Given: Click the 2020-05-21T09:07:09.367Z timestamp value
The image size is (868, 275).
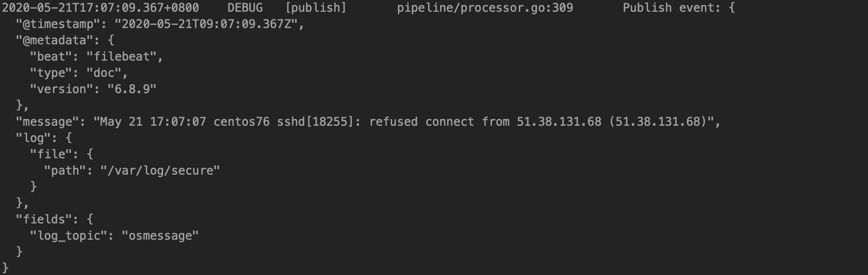Looking at the screenshot, I should coord(206,24).
